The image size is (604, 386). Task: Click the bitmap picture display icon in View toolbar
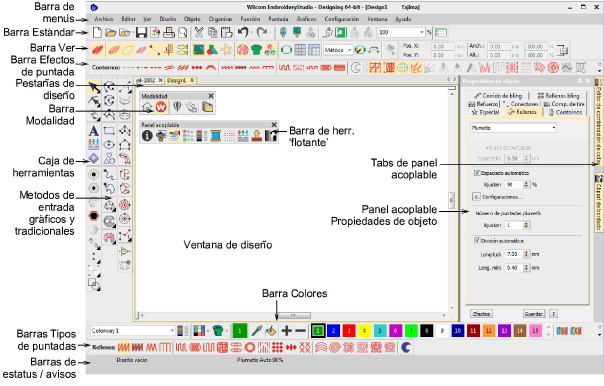(198, 50)
